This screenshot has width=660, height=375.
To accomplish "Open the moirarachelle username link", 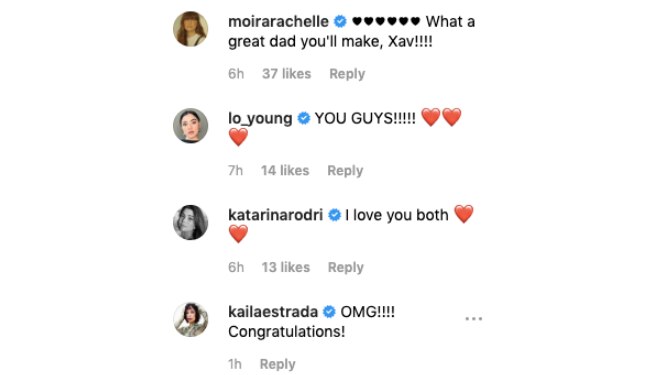I will pyautogui.click(x=278, y=21).
